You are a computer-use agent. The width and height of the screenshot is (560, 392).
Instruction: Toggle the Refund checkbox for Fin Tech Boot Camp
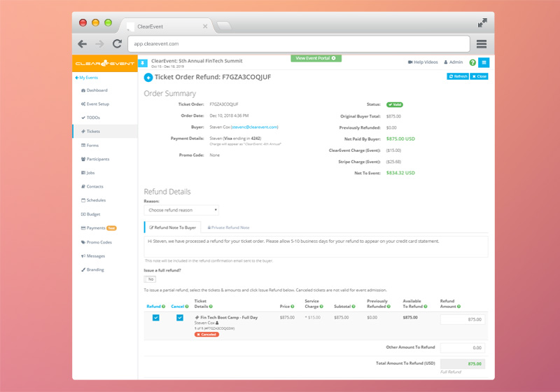155,317
